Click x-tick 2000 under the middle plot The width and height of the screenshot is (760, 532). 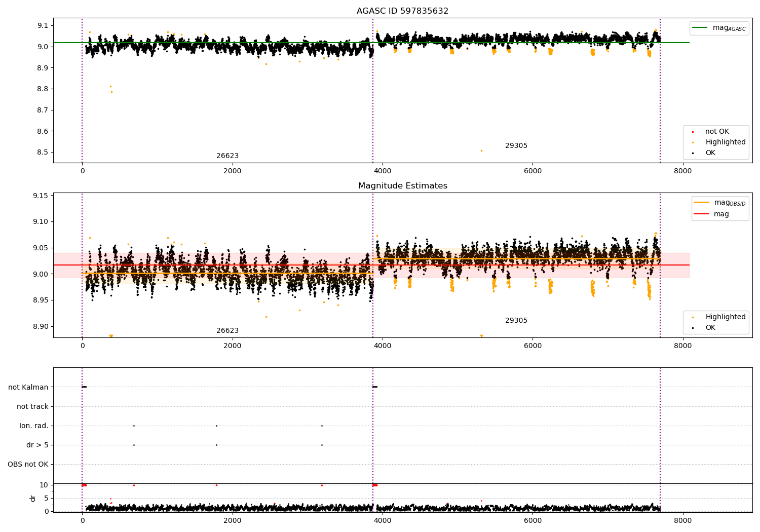click(x=232, y=346)
